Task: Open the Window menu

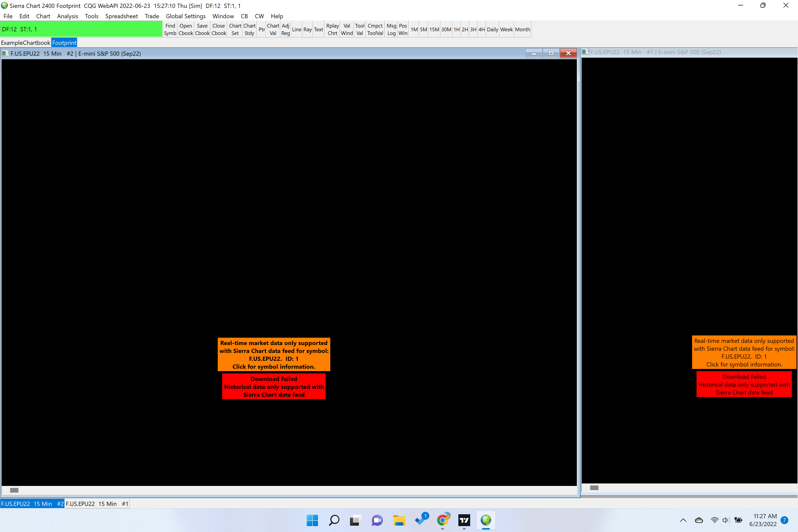Action: [x=223, y=16]
